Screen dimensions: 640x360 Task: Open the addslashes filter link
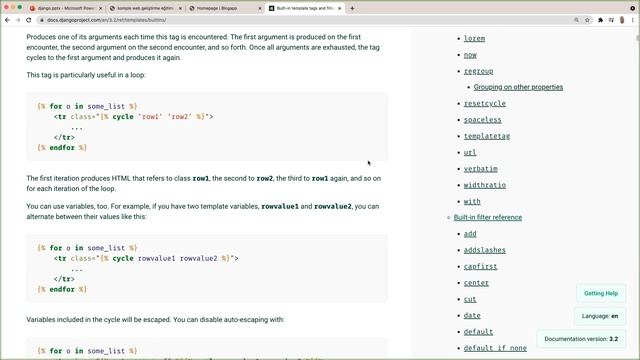(484, 250)
